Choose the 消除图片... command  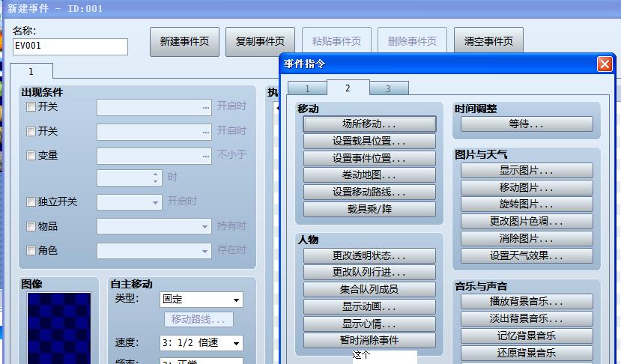pos(527,239)
